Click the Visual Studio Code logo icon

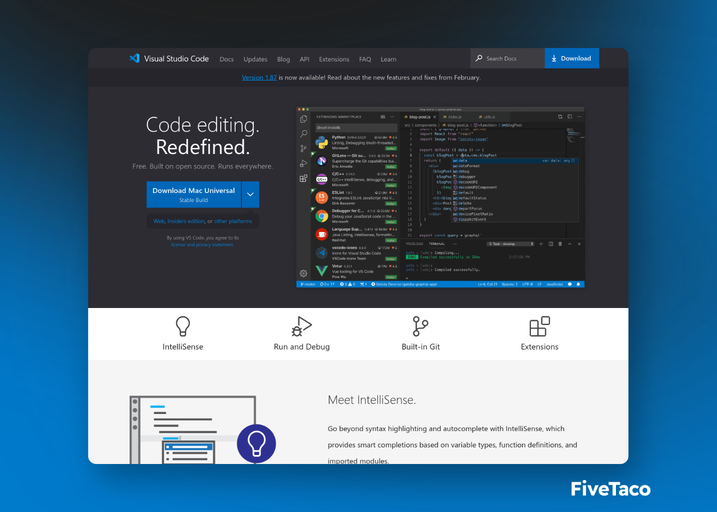[134, 59]
